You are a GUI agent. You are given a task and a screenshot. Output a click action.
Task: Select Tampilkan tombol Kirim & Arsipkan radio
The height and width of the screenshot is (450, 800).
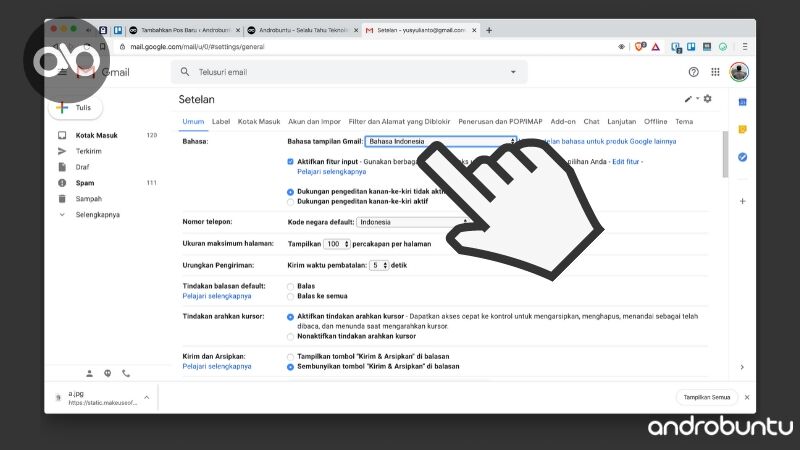[290, 357]
